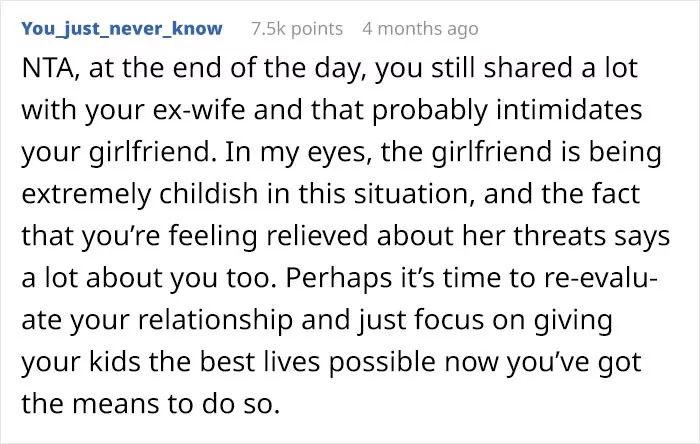Screen dimensions: 700x444
Task: Click the 7.5k points score label
Action: tap(297, 29)
